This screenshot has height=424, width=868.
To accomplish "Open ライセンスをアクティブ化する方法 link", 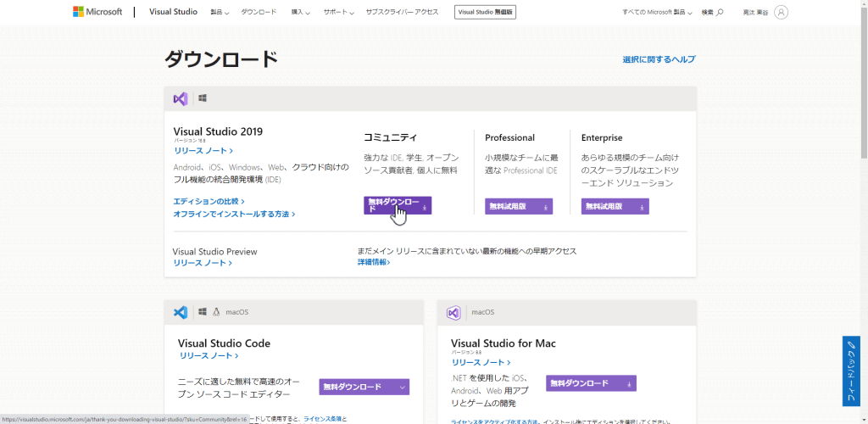I will click(x=494, y=421).
